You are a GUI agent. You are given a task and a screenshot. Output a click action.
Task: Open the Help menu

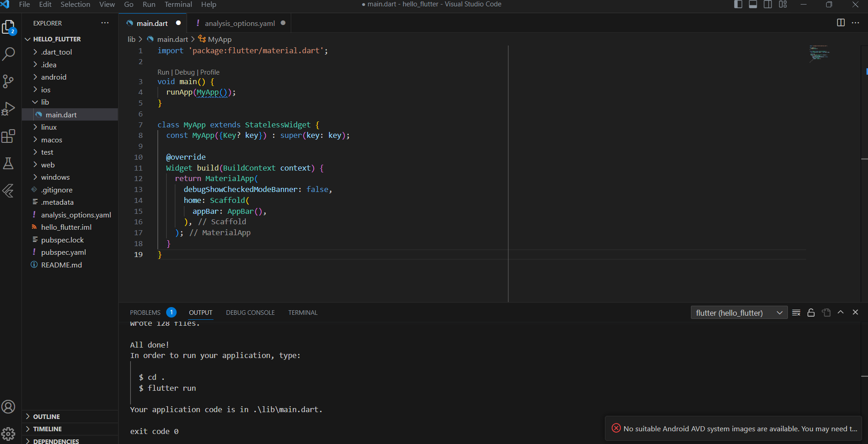click(x=208, y=5)
